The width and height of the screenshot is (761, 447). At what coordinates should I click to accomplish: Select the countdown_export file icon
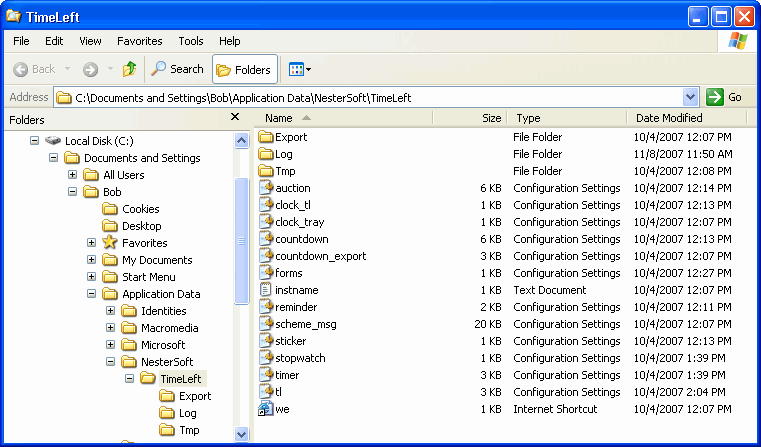tap(265, 256)
